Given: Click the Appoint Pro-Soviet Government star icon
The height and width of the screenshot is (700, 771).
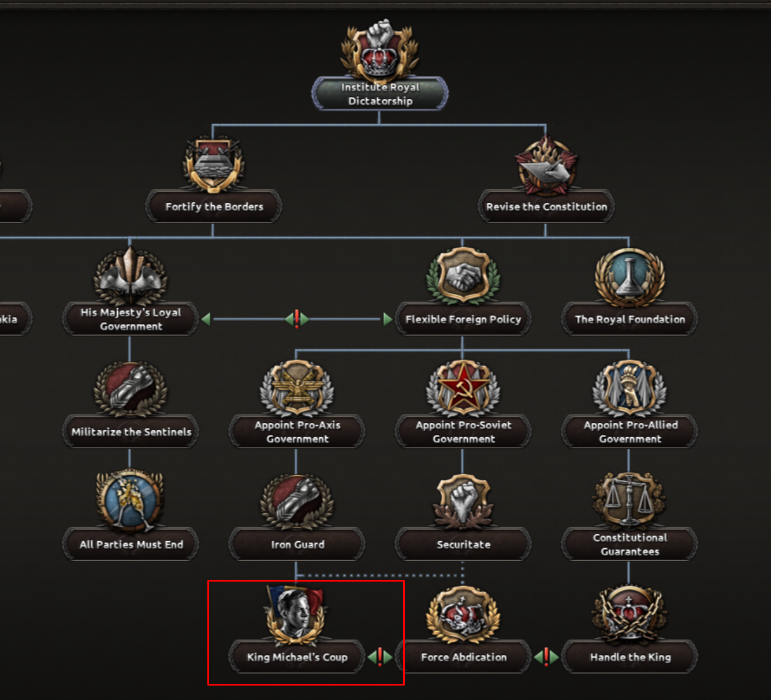Looking at the screenshot, I should click(463, 388).
